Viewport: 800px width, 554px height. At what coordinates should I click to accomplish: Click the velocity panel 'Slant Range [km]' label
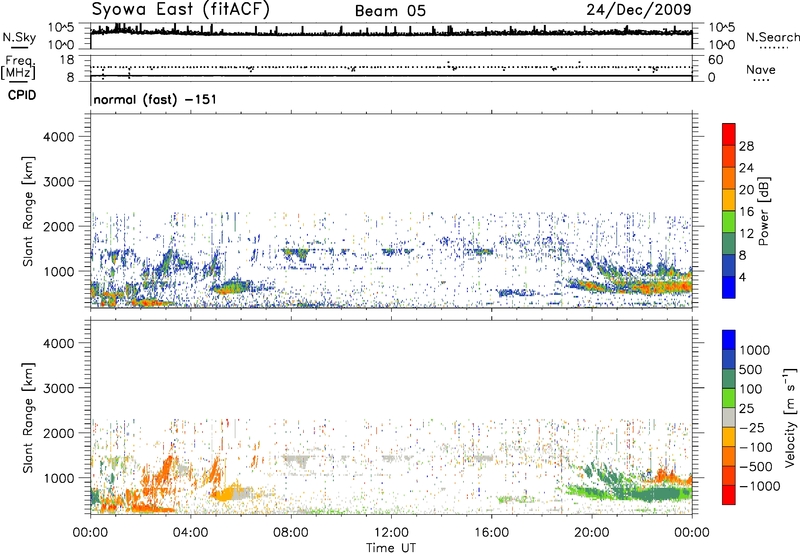pyautogui.click(x=28, y=417)
